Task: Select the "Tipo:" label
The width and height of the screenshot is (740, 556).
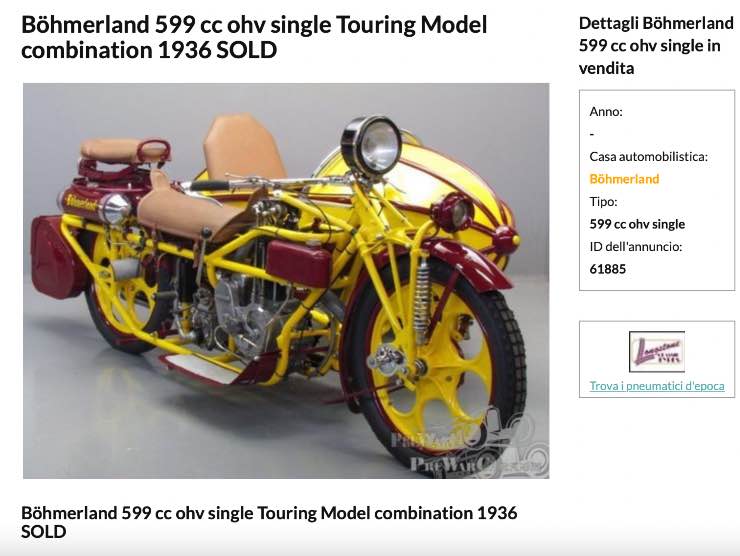Action: [604, 201]
